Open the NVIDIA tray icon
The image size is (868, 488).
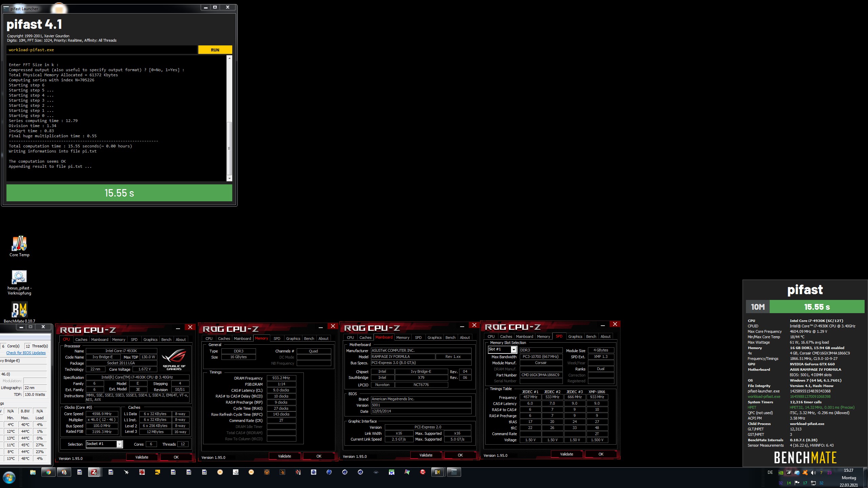click(x=781, y=473)
